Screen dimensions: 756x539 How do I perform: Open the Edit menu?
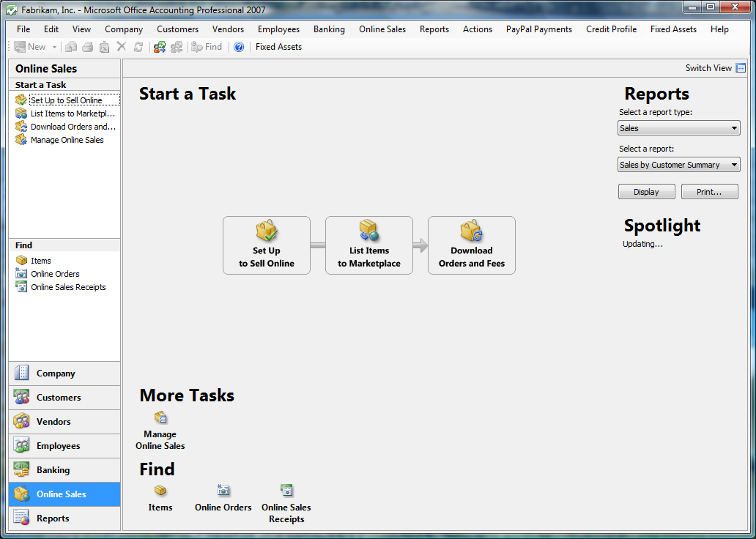tap(51, 29)
